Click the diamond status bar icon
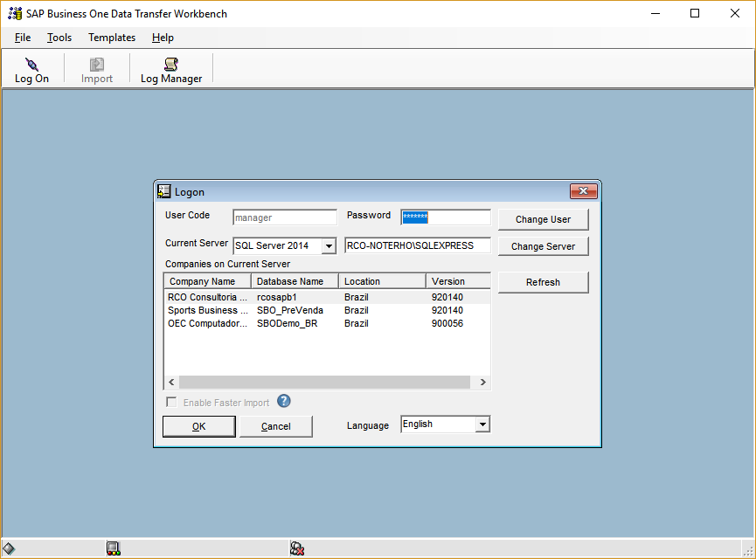Screen dimensions: 756x559 [x=9, y=549]
